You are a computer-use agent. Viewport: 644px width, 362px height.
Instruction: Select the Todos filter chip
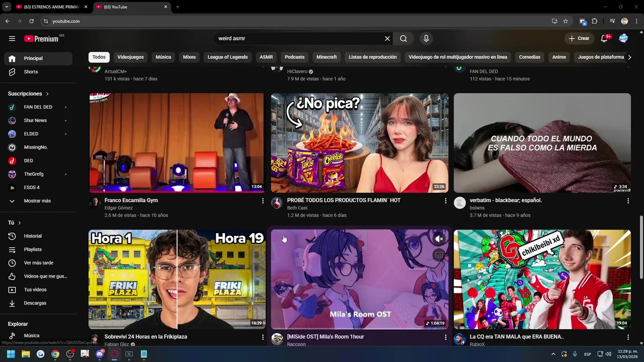(99, 57)
